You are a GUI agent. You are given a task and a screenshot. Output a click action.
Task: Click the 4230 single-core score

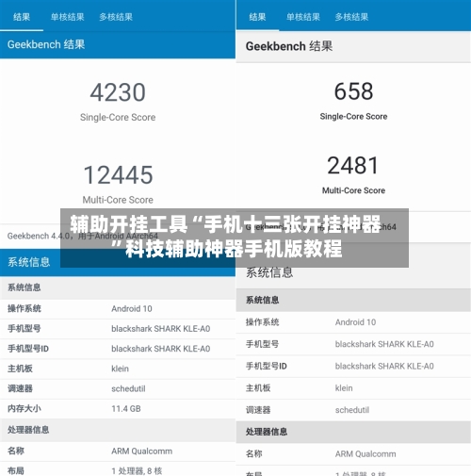click(118, 92)
